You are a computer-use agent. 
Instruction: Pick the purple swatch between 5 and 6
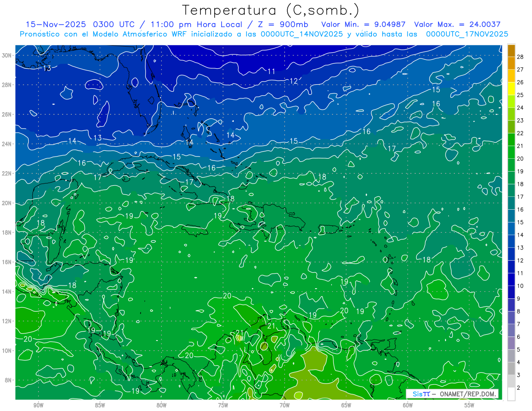click(x=511, y=343)
